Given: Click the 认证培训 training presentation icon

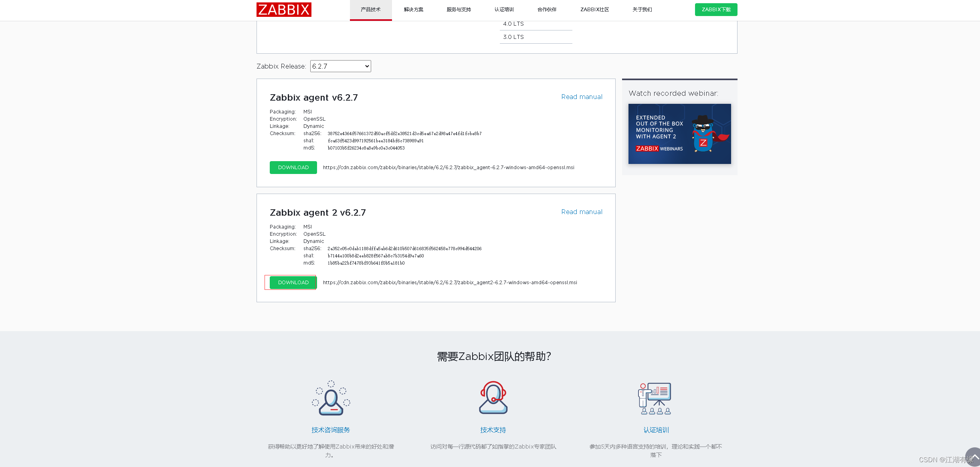Looking at the screenshot, I should (x=655, y=398).
